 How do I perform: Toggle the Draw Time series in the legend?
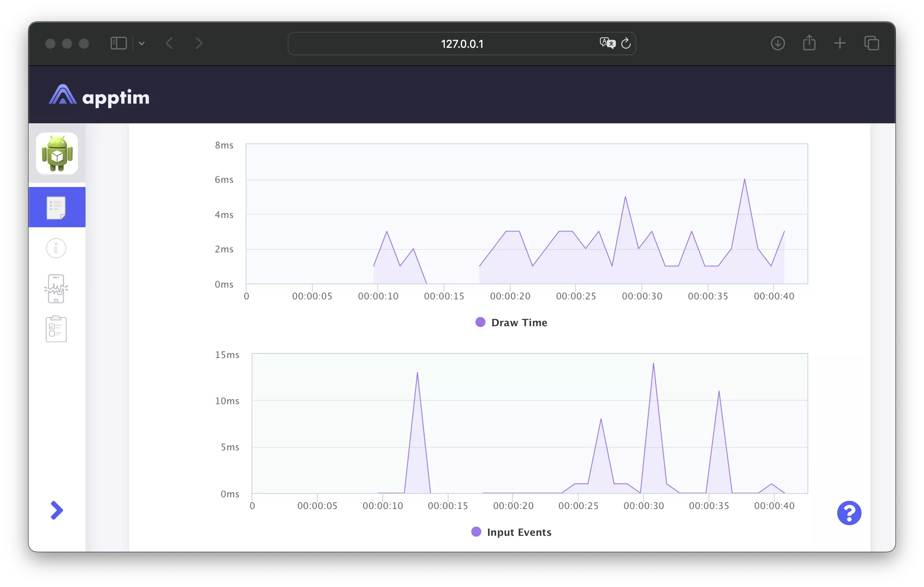[x=511, y=322]
